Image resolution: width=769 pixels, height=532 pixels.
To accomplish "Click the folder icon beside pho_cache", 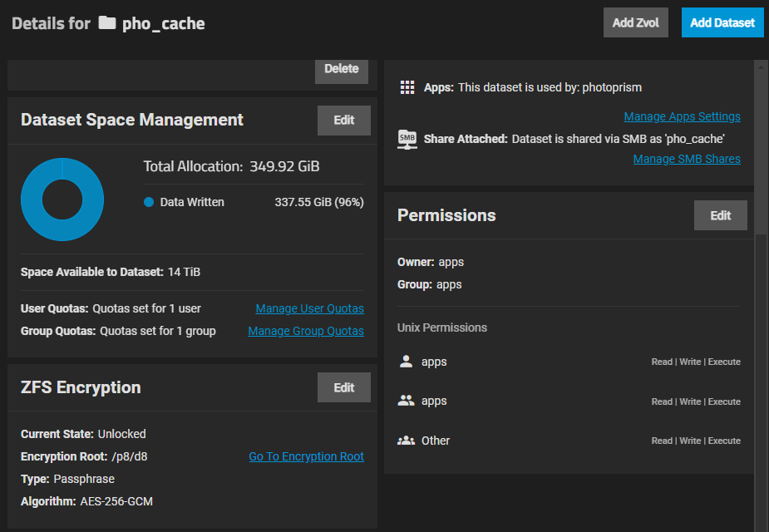I will pyautogui.click(x=107, y=23).
